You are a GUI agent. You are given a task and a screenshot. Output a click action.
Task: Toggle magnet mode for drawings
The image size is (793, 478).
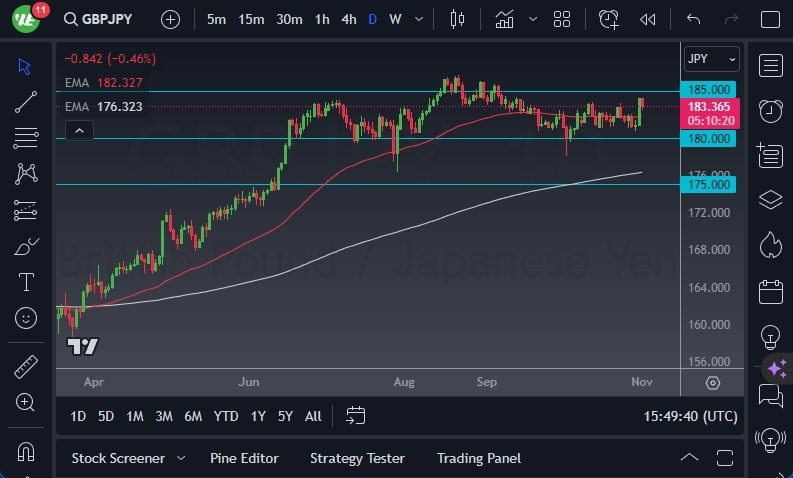(x=26, y=451)
